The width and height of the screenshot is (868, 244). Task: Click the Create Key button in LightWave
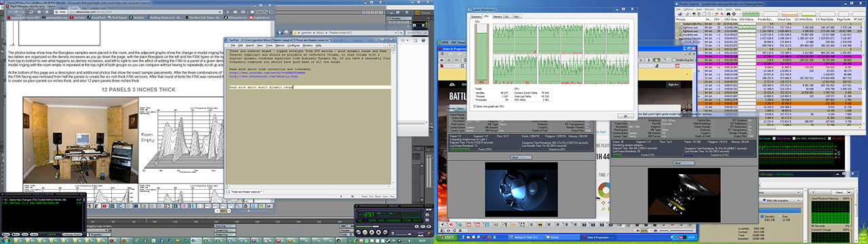[225, 230]
